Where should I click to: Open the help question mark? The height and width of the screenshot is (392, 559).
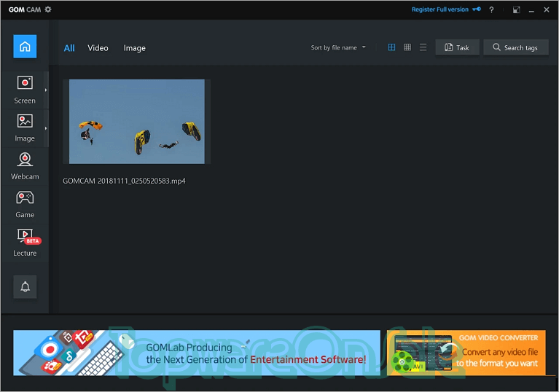[491, 9]
